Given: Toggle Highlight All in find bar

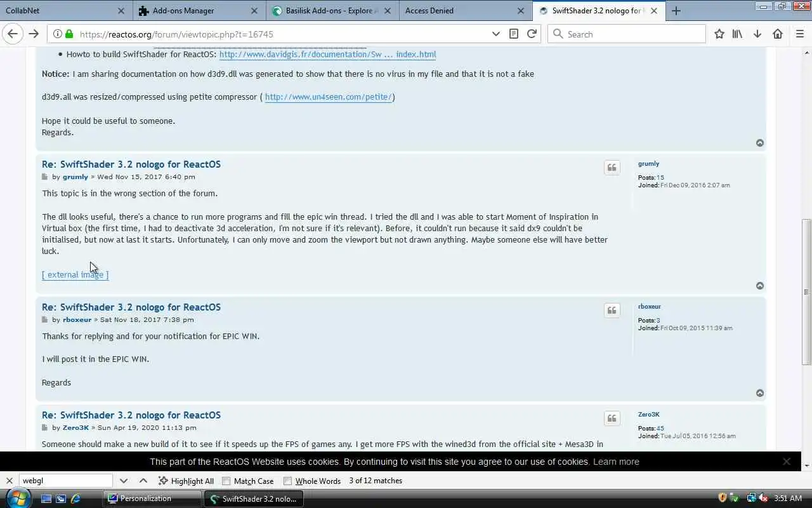Looking at the screenshot, I should [x=186, y=481].
